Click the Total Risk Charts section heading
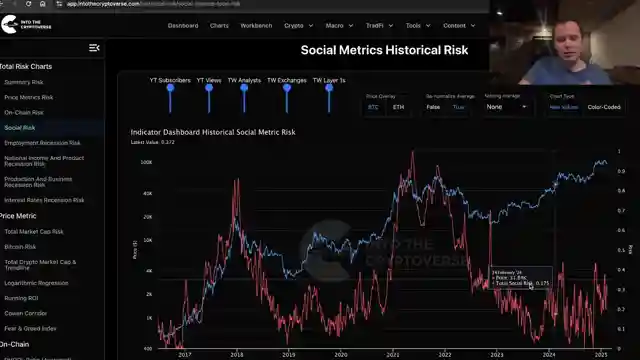Image resolution: width=640 pixels, height=360 pixels. 26,66
